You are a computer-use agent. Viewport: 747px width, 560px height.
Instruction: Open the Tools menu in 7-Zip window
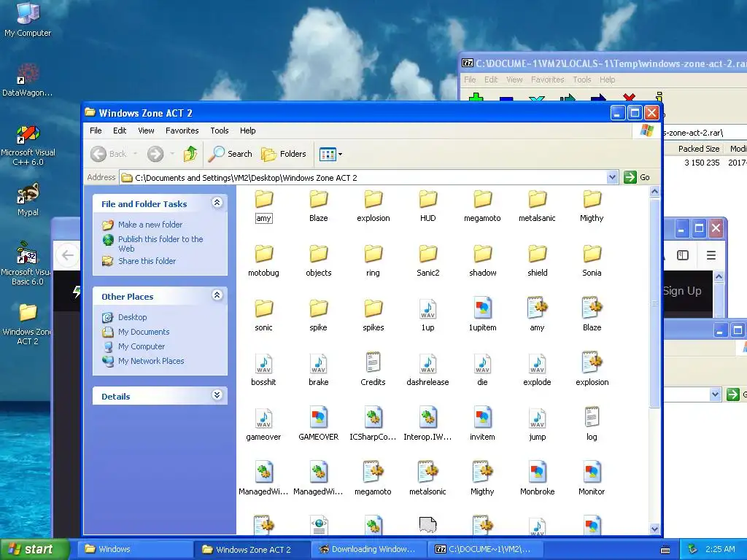(x=581, y=79)
